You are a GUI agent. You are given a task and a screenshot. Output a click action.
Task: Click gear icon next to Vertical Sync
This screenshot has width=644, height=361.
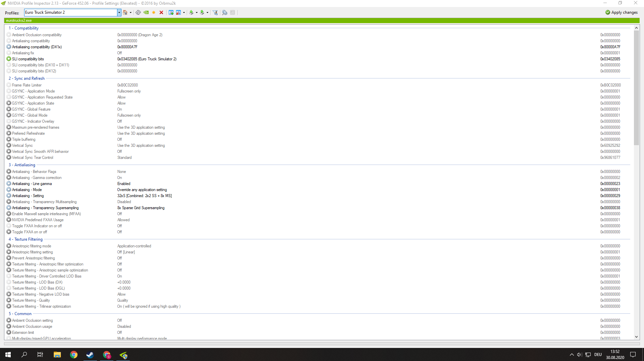[x=9, y=145]
